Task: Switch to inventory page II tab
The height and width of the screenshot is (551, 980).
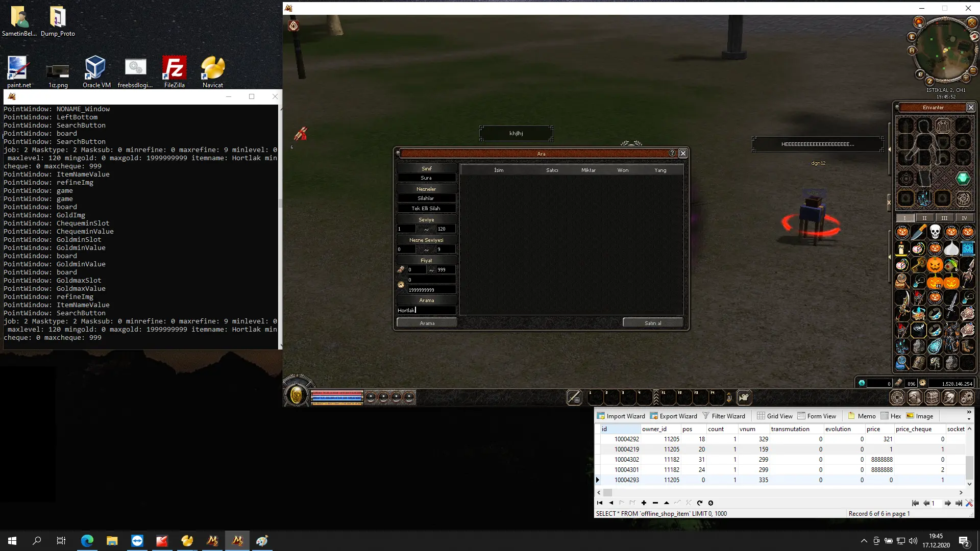Action: 924,218
